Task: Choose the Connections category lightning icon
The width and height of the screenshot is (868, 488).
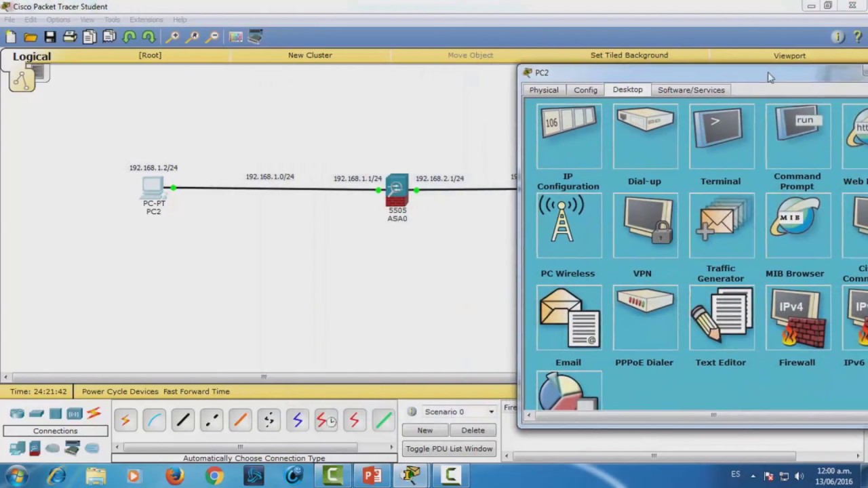Action: [x=94, y=413]
